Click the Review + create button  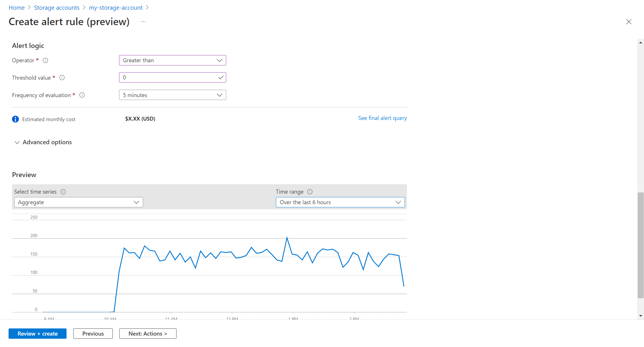click(x=37, y=334)
